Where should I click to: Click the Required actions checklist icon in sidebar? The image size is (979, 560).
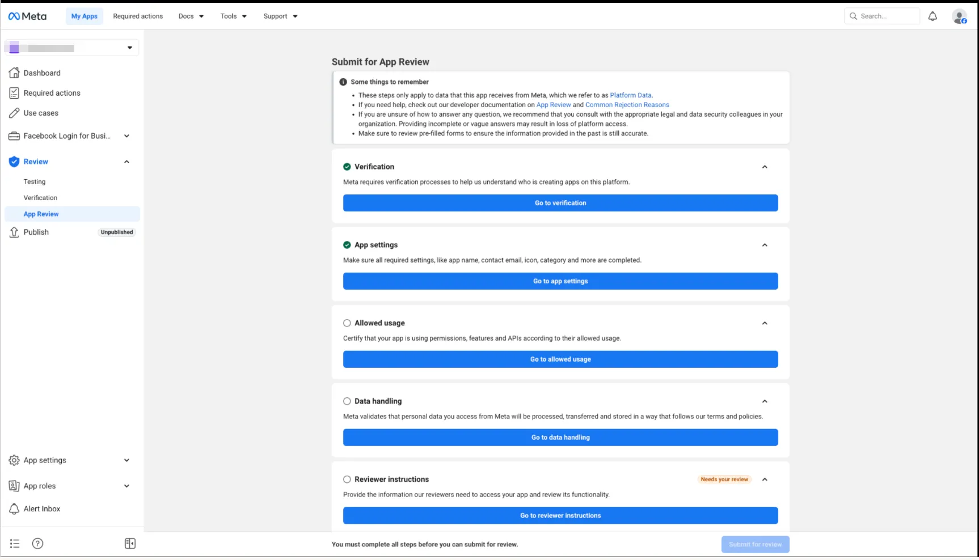click(14, 93)
